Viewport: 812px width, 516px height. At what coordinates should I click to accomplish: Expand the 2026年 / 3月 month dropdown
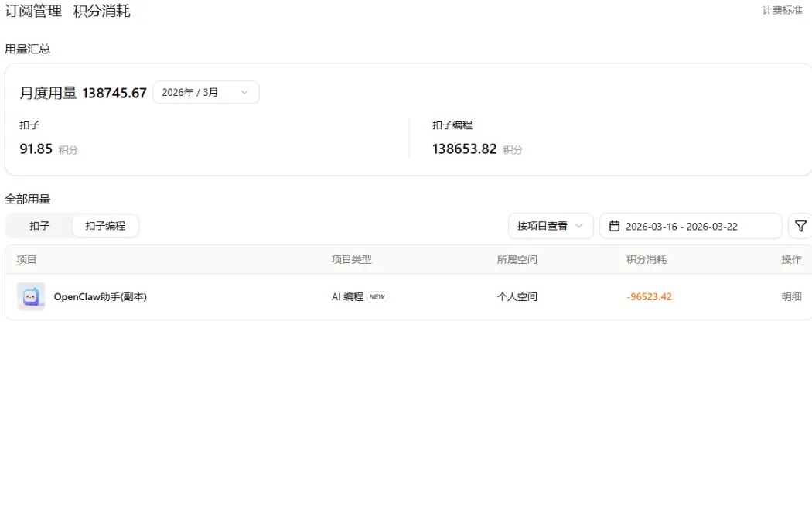pyautogui.click(x=206, y=92)
